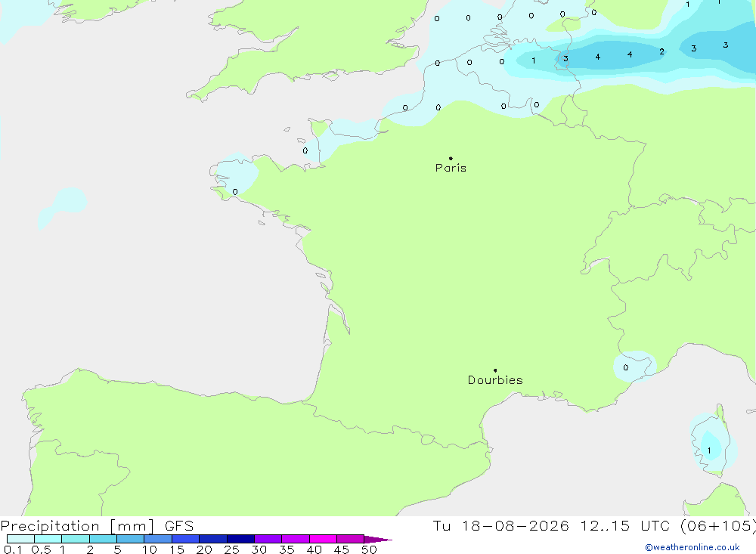Click the (06+105) forecast run text

click(718, 526)
